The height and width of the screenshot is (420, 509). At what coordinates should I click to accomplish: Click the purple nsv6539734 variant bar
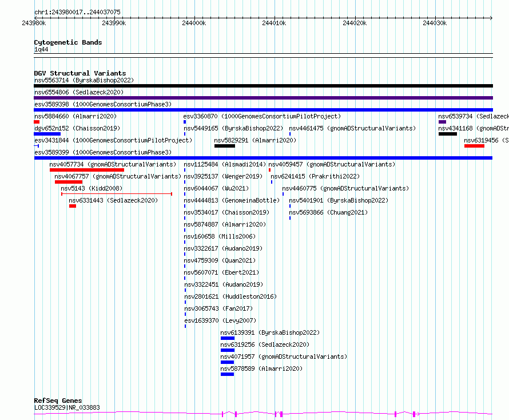click(x=442, y=122)
